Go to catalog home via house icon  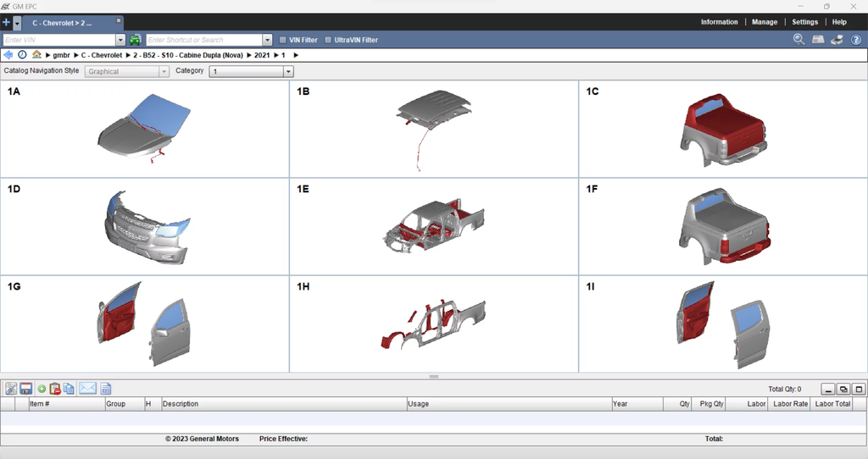pos(36,55)
